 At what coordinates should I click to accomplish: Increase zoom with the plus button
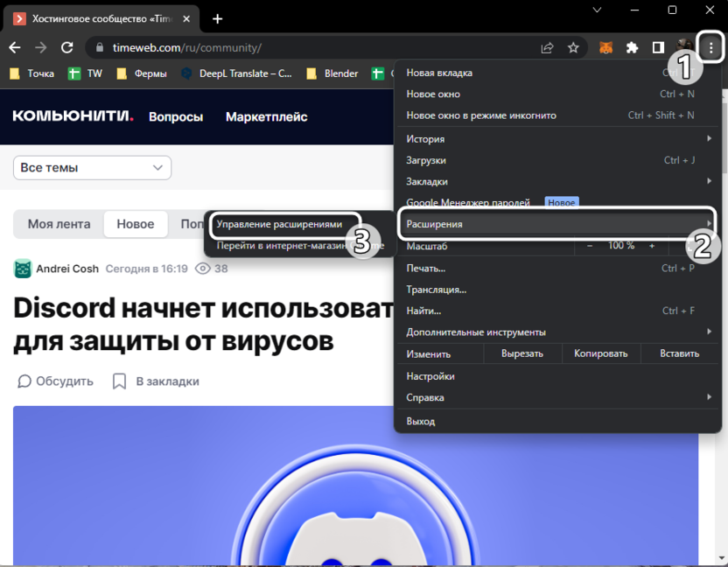pos(652,246)
